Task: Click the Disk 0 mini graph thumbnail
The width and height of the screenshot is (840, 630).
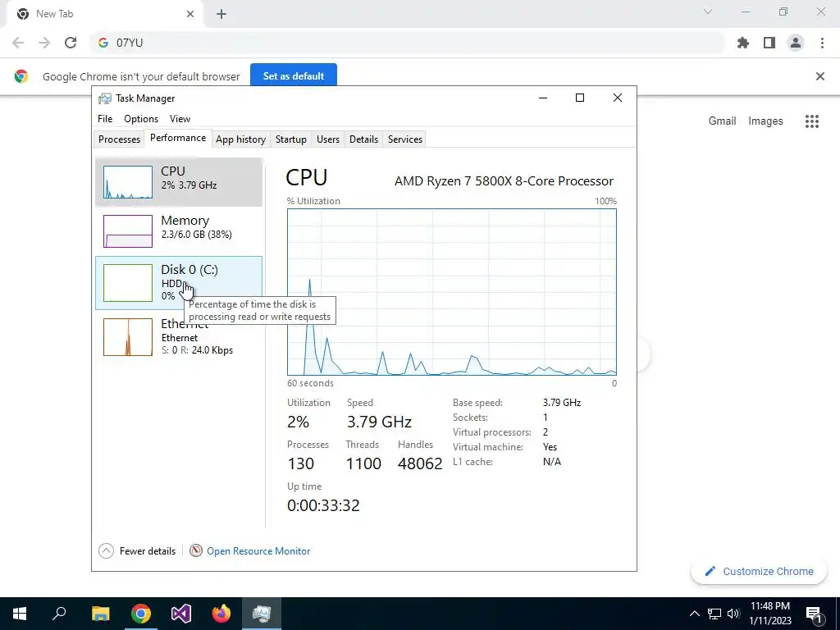Action: [x=127, y=283]
